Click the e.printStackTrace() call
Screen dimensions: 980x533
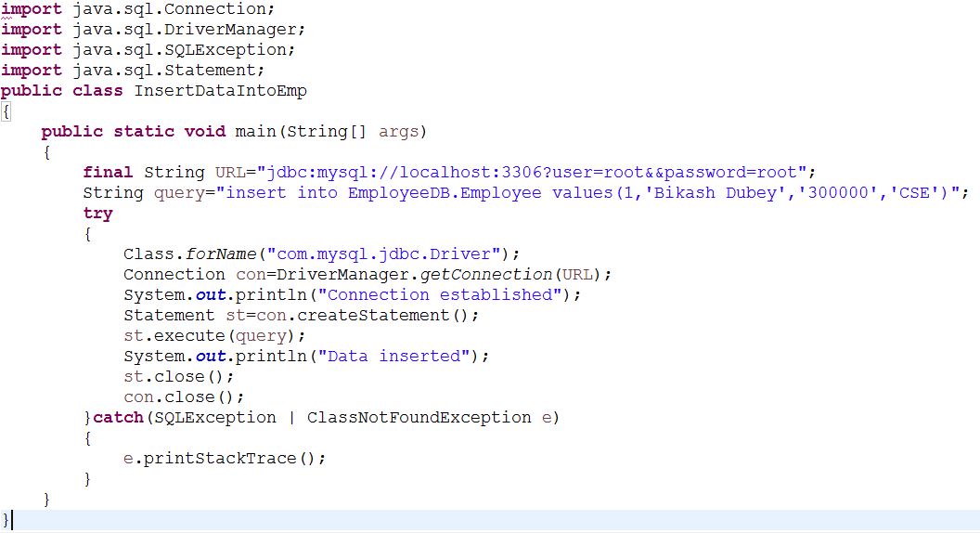tap(225, 458)
